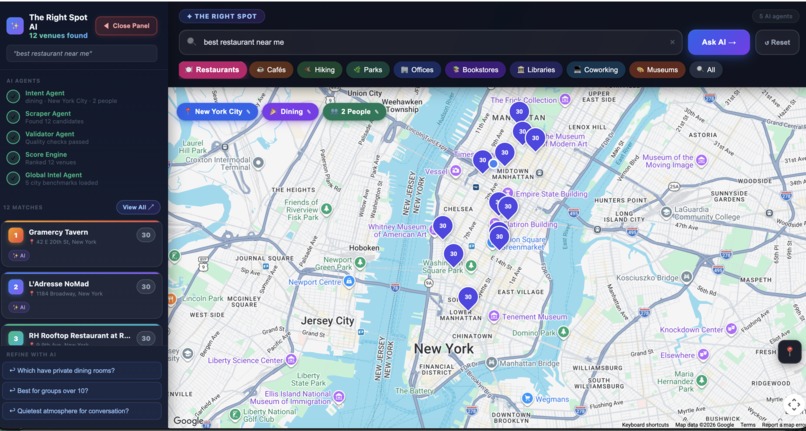Image resolution: width=806 pixels, height=431 pixels.
Task: Click the AI agents count badge top right
Action: click(x=776, y=16)
